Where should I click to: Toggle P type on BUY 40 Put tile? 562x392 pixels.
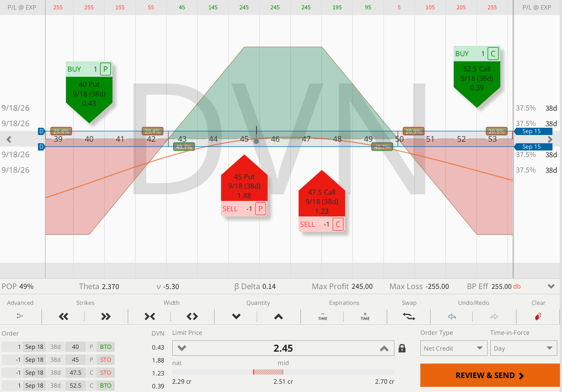click(x=105, y=69)
